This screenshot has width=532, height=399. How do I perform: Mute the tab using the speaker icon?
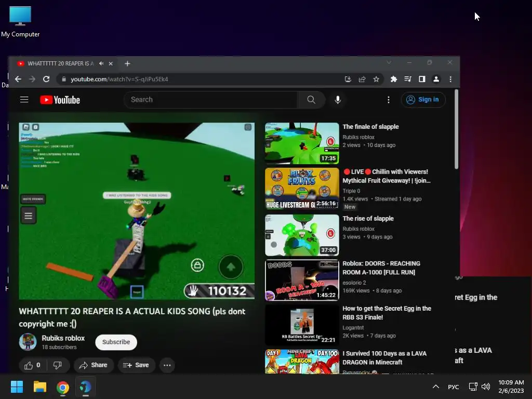[101, 63]
